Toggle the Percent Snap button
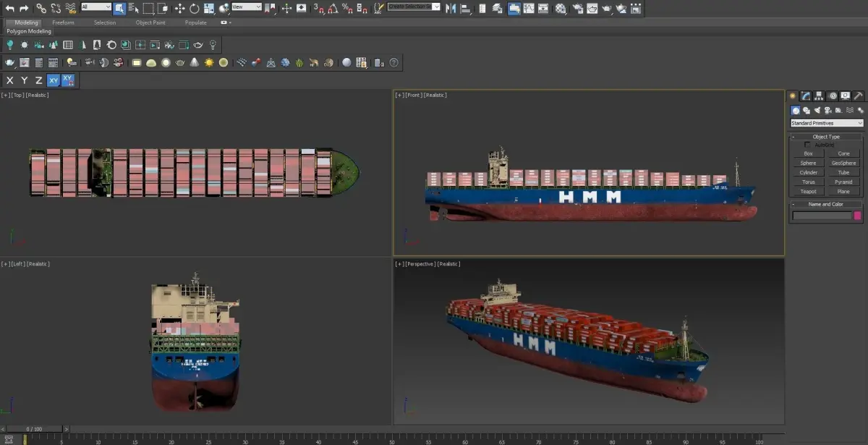 347,8
